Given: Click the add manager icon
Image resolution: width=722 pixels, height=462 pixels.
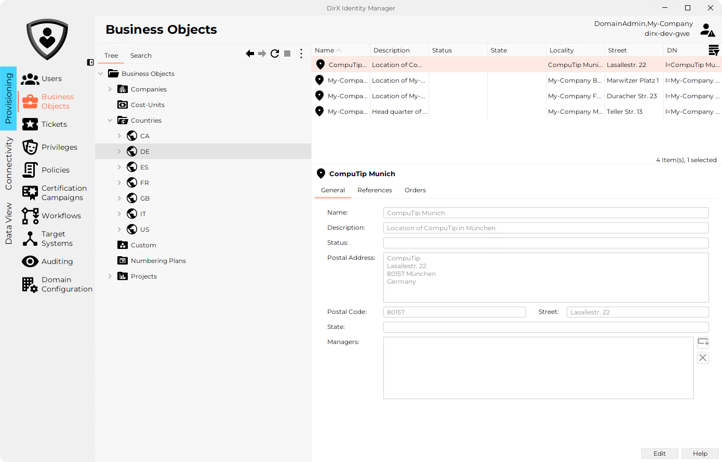Looking at the screenshot, I should click(703, 342).
